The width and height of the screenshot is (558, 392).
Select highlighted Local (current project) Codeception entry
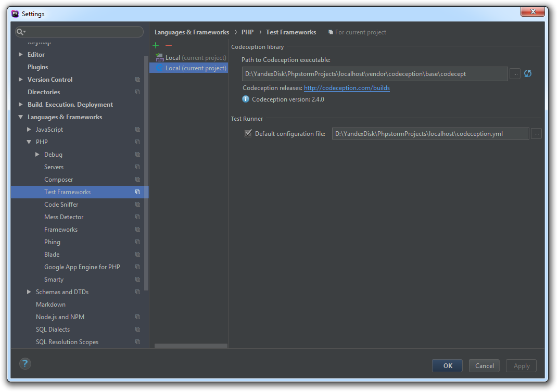tap(188, 68)
